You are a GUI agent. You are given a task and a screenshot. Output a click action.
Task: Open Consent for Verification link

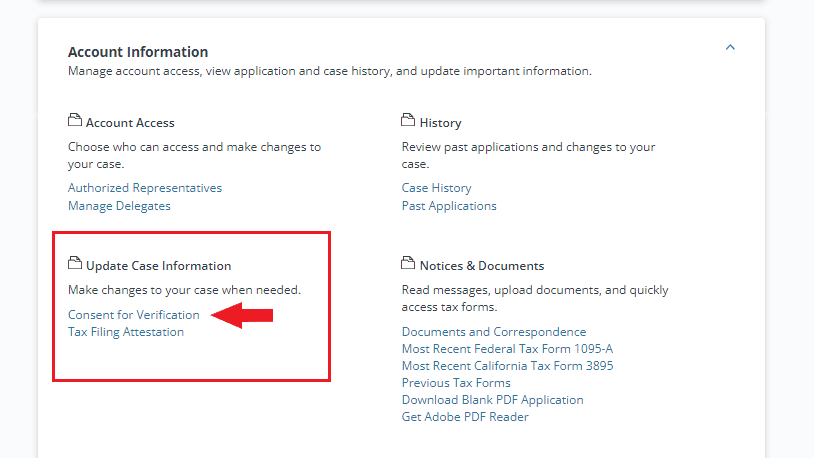tap(133, 315)
